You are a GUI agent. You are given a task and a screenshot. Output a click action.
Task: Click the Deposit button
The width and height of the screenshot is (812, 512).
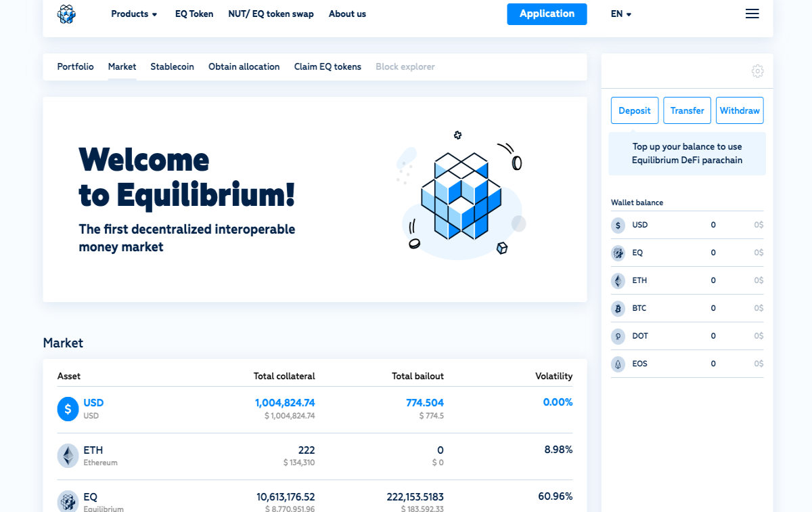[634, 110]
